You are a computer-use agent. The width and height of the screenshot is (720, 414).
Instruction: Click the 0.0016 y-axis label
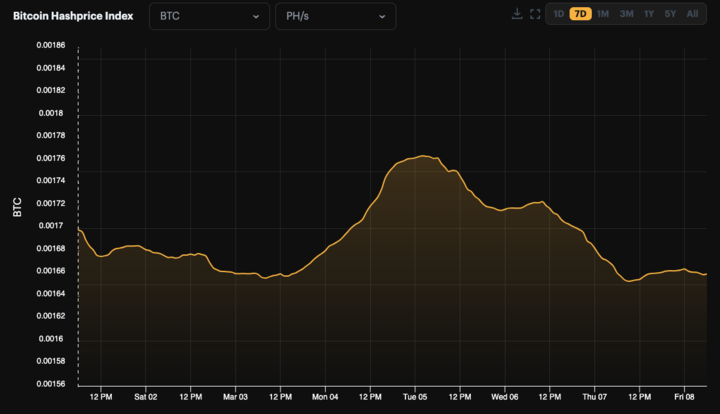tap(51, 339)
